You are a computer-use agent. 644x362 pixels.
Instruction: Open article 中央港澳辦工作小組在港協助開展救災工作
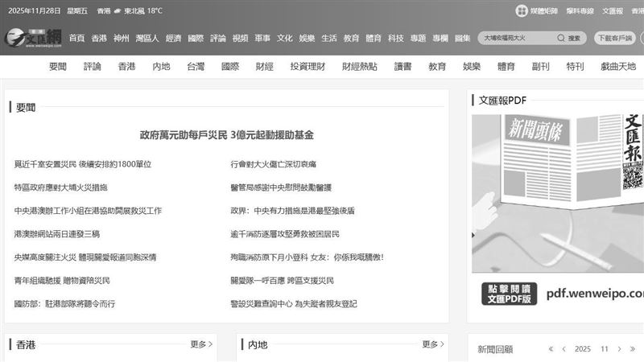(88, 211)
